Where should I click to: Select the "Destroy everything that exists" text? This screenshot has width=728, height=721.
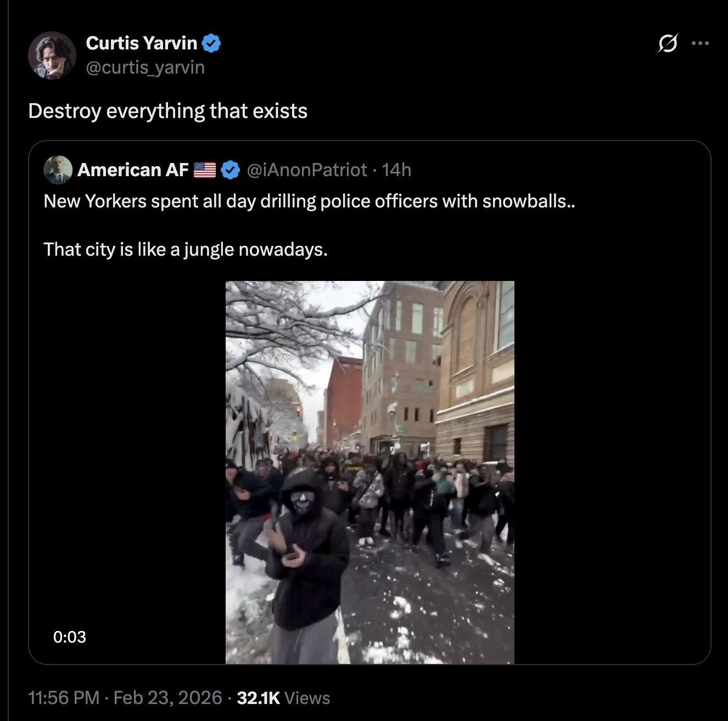(167, 111)
